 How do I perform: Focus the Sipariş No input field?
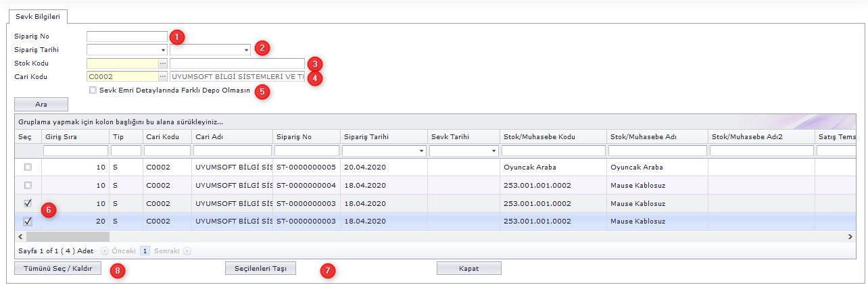click(127, 36)
